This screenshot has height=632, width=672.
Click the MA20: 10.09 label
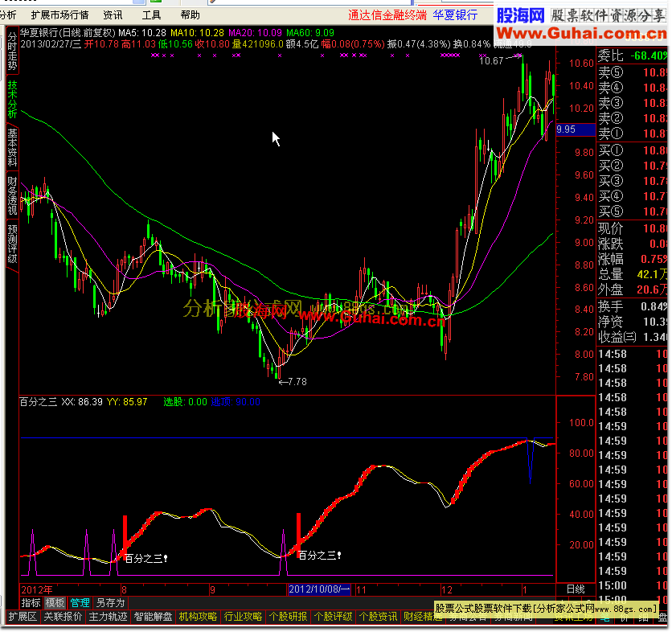[255, 33]
